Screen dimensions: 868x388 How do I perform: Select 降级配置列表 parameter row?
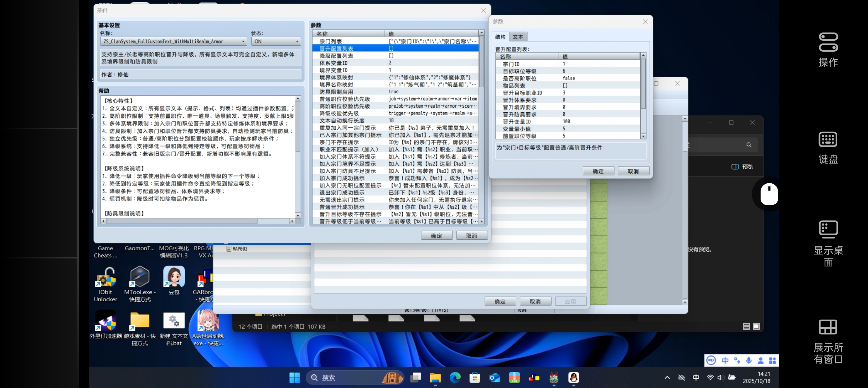pyautogui.click(x=395, y=56)
